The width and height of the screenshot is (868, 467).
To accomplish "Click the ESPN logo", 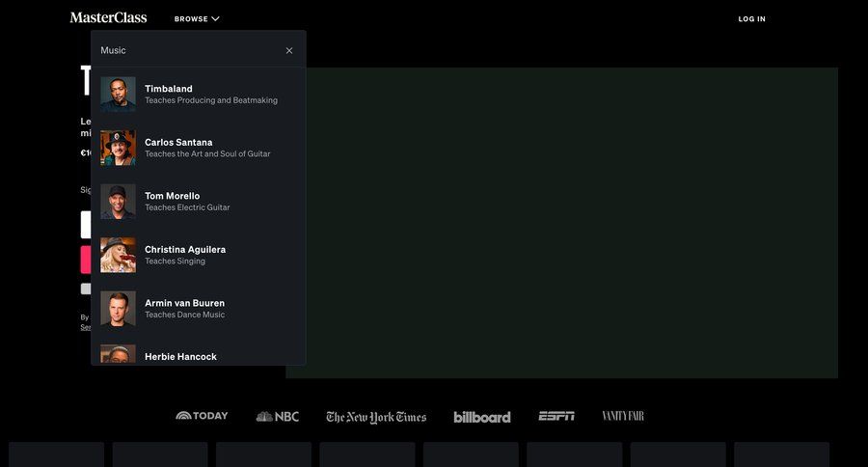I will point(556,416).
